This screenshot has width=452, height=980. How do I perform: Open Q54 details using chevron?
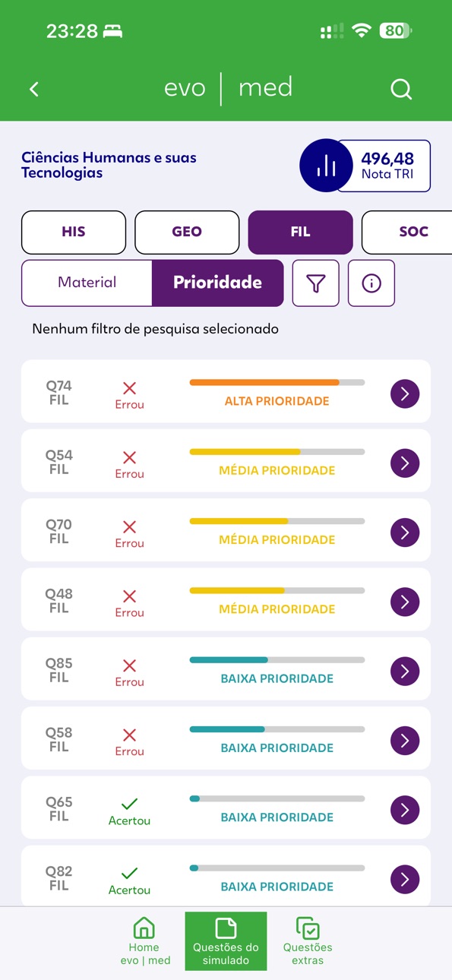pos(405,463)
